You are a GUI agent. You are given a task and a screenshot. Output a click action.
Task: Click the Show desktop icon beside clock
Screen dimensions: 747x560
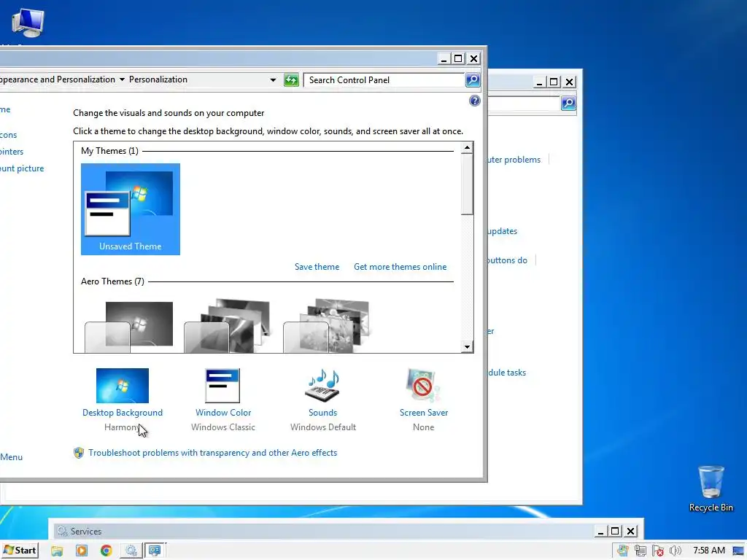click(739, 551)
